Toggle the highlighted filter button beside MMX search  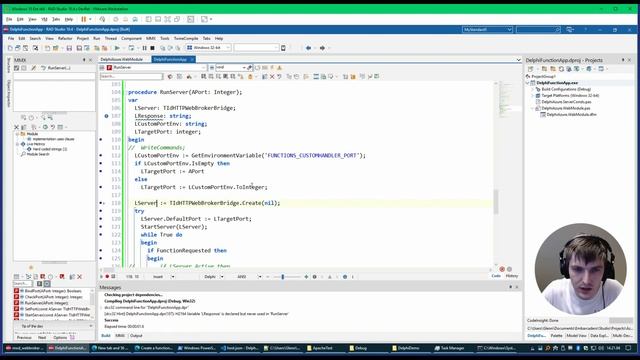47,283
